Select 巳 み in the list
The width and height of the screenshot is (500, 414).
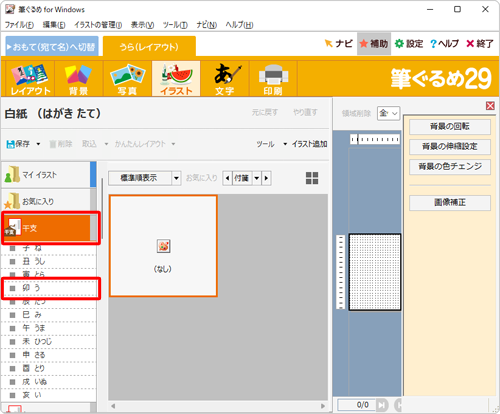point(49,315)
